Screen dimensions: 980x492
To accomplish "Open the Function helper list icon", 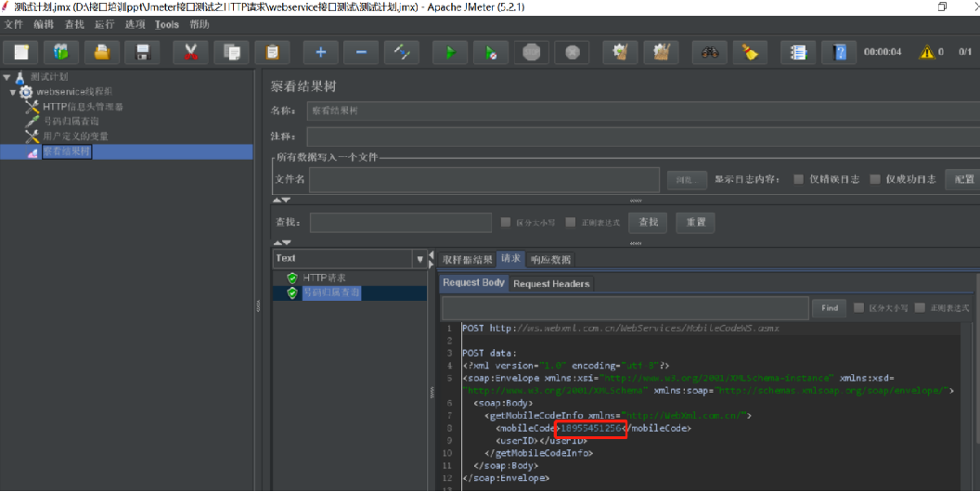I will click(x=798, y=52).
